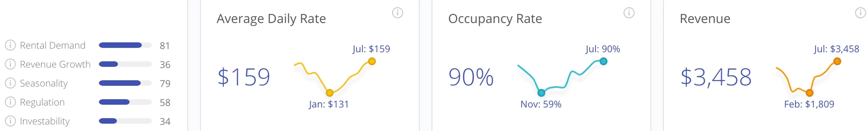Viewport: 868px width, 131px height.
Task: Click the Rental Demand score bar
Action: tap(125, 45)
